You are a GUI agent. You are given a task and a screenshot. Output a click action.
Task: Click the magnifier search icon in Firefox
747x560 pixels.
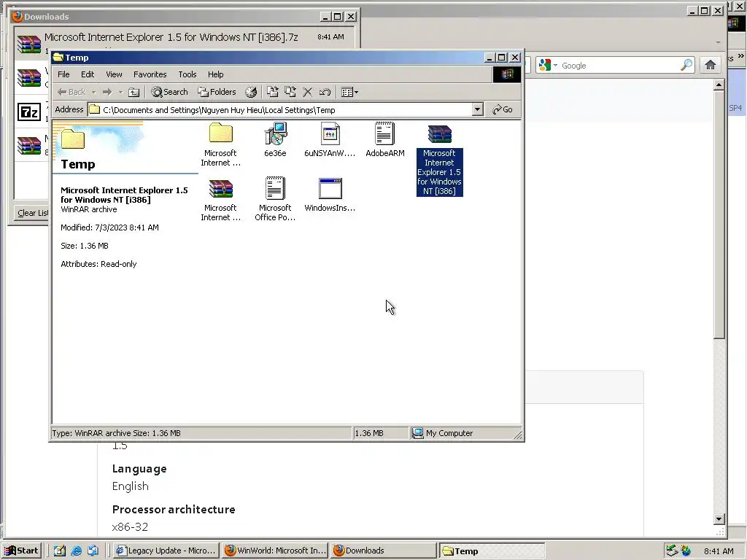686,65
